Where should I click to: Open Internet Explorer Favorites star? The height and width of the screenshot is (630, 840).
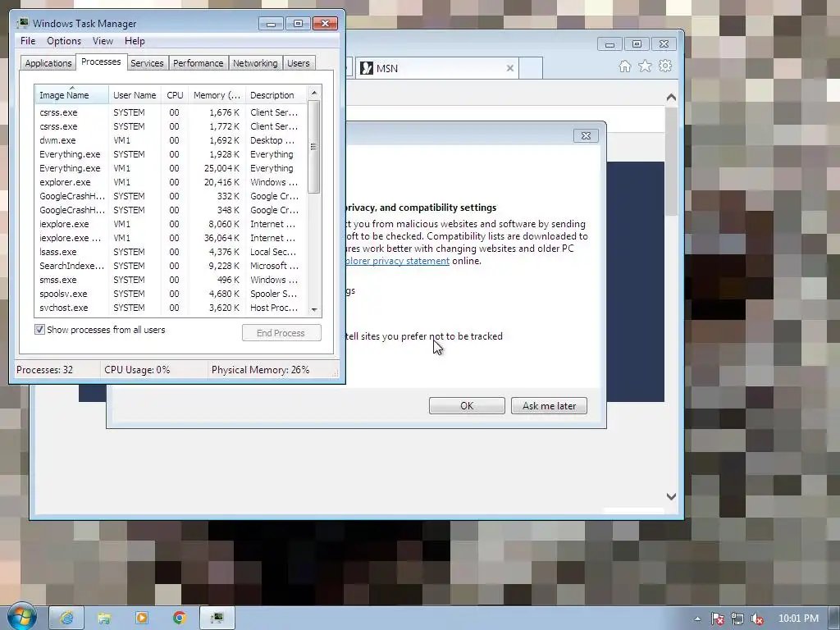[645, 66]
